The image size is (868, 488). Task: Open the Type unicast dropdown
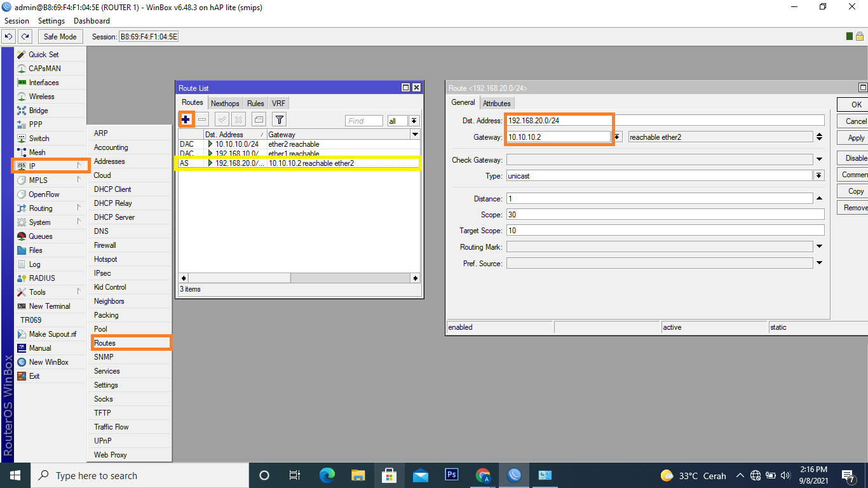click(819, 176)
